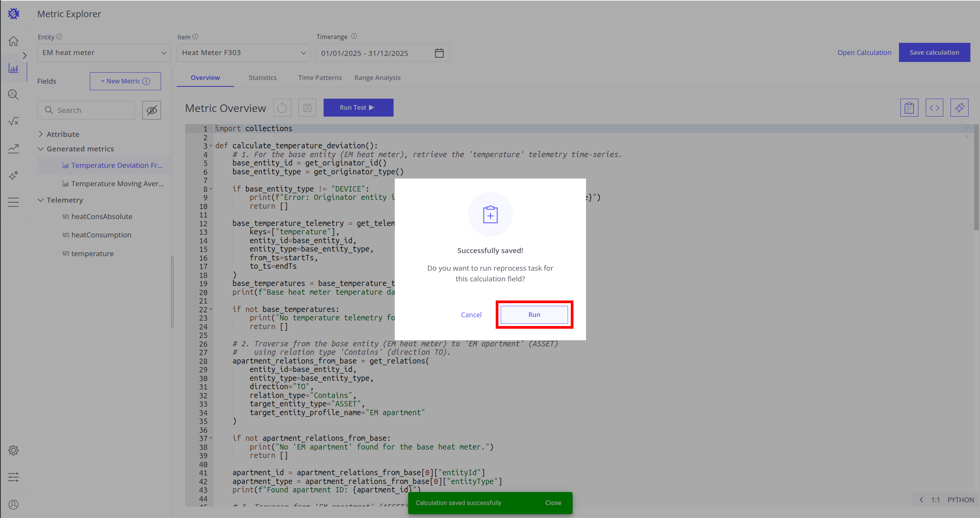The width and height of the screenshot is (980, 518).
Task: Click the save disk icon beside Metric Overview
Action: (307, 108)
